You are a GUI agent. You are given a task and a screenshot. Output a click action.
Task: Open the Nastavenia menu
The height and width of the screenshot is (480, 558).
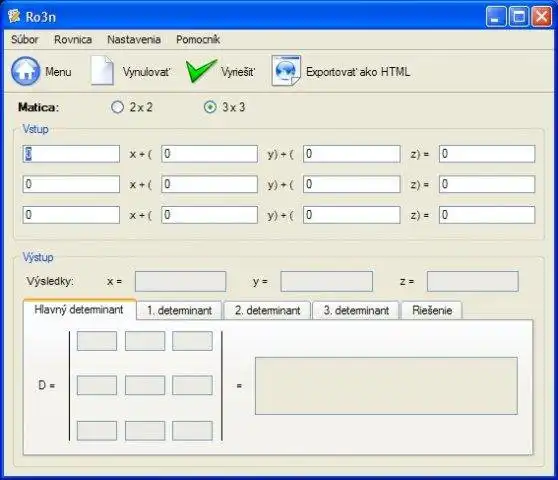point(134,39)
